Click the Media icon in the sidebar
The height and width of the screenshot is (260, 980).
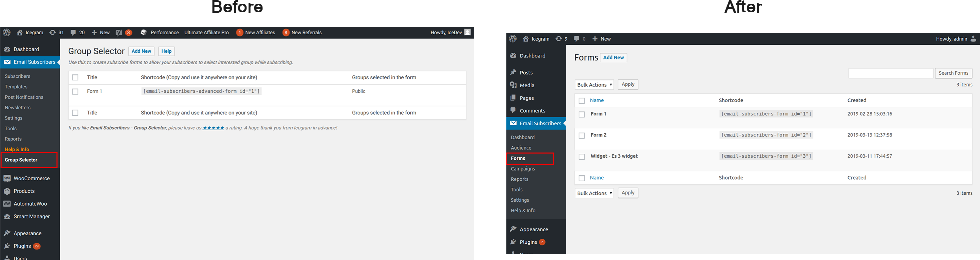point(513,85)
